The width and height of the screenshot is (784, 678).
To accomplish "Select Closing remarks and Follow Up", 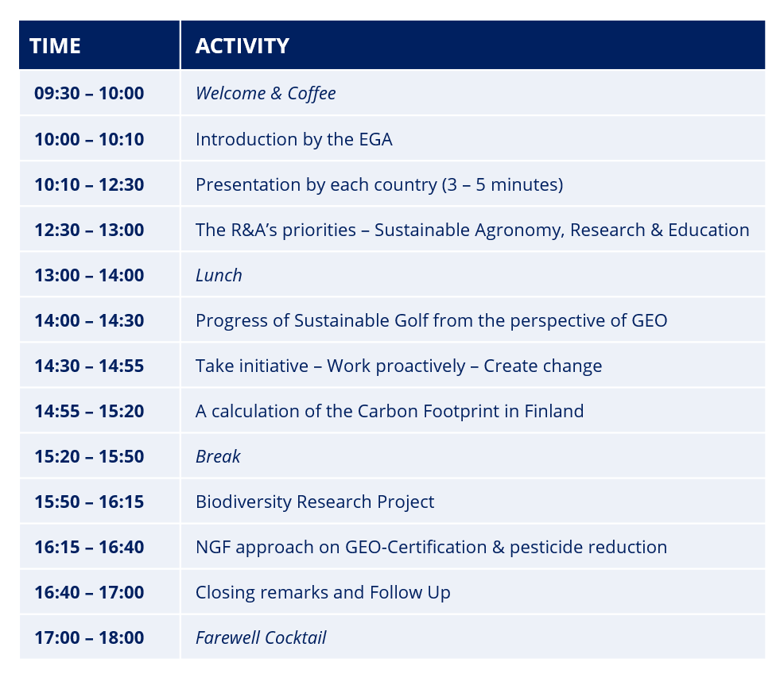I will tap(323, 592).
